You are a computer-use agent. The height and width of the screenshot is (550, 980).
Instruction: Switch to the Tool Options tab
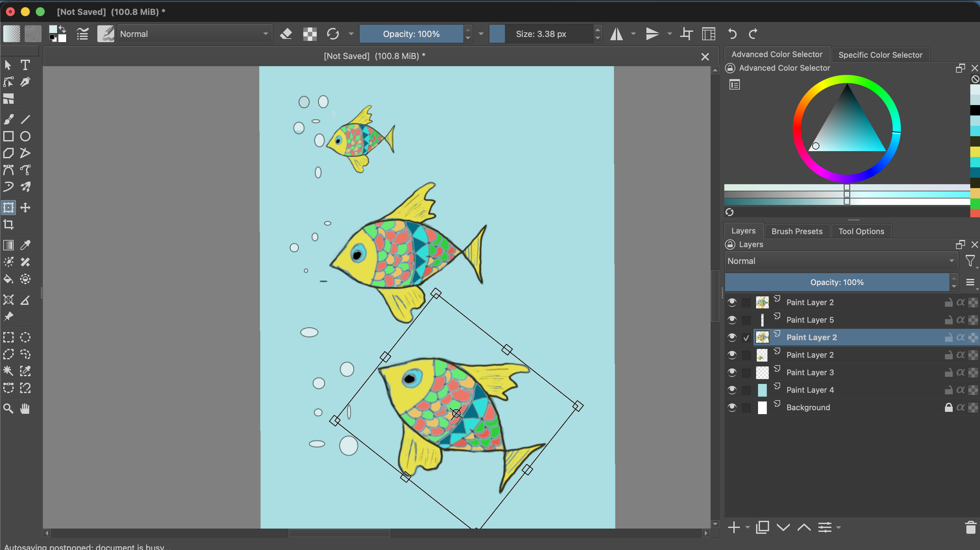pyautogui.click(x=861, y=231)
